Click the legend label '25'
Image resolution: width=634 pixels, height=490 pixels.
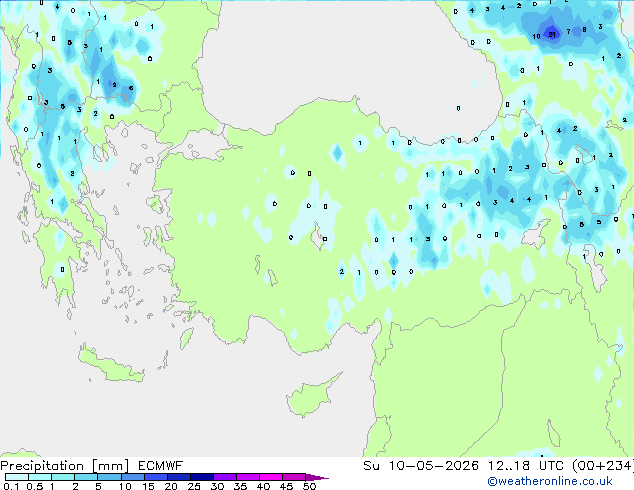pyautogui.click(x=194, y=486)
